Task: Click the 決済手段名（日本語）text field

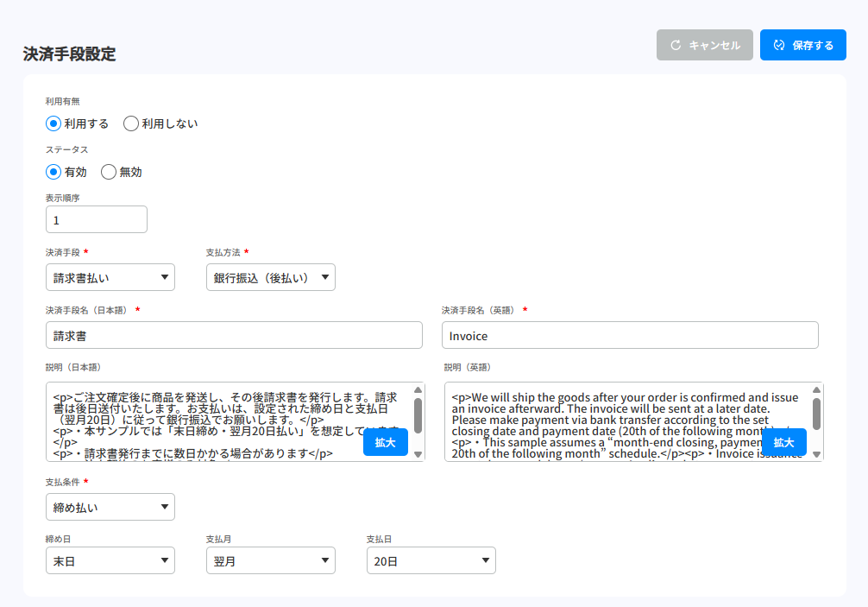Action: coord(234,335)
